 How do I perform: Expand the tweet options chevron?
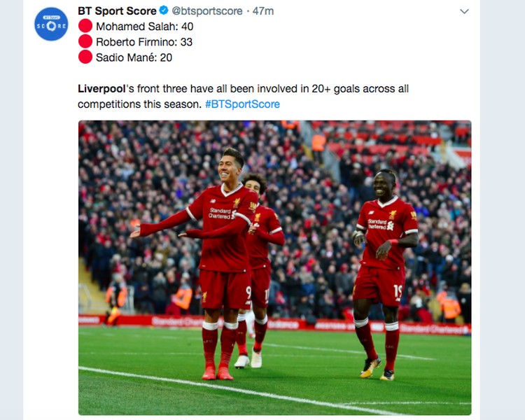(x=464, y=11)
